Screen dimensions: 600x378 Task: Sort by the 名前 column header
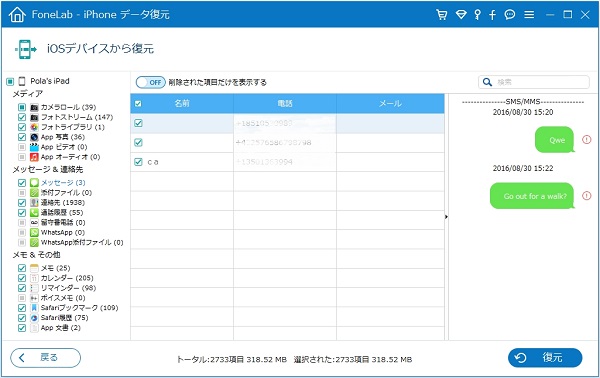click(182, 103)
